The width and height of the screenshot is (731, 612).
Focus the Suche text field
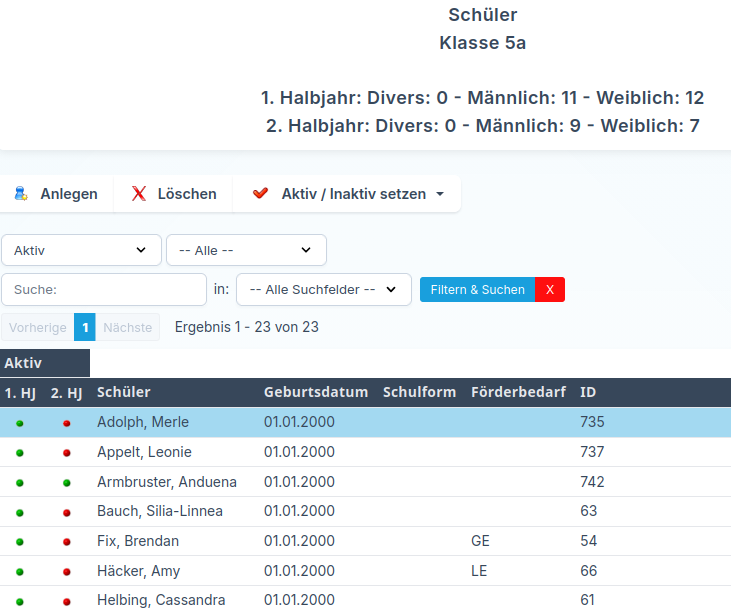pyautogui.click(x=104, y=290)
